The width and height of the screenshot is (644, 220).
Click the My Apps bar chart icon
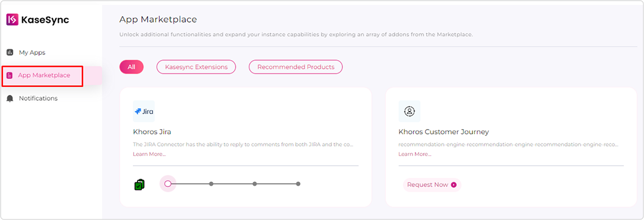click(10, 53)
